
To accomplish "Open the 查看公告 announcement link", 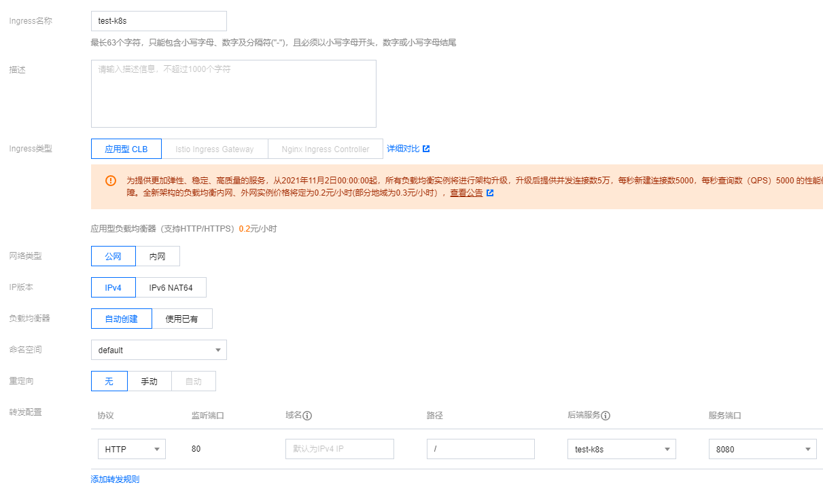I will pyautogui.click(x=466, y=193).
